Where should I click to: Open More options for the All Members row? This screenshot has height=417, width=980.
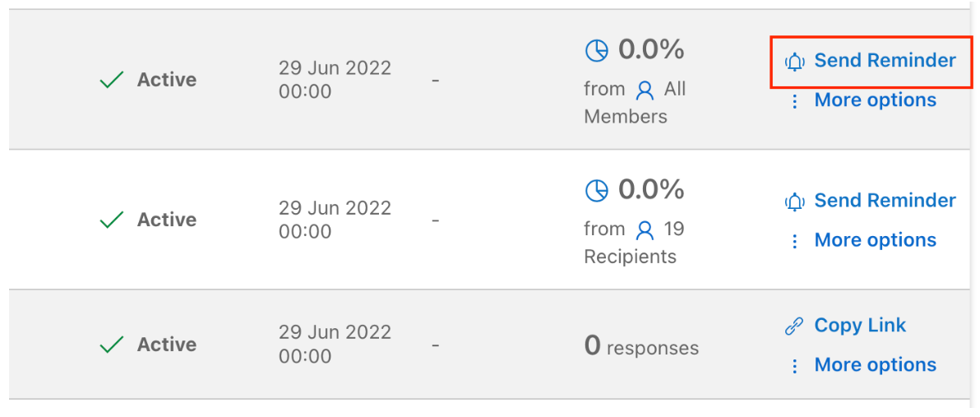(x=875, y=100)
